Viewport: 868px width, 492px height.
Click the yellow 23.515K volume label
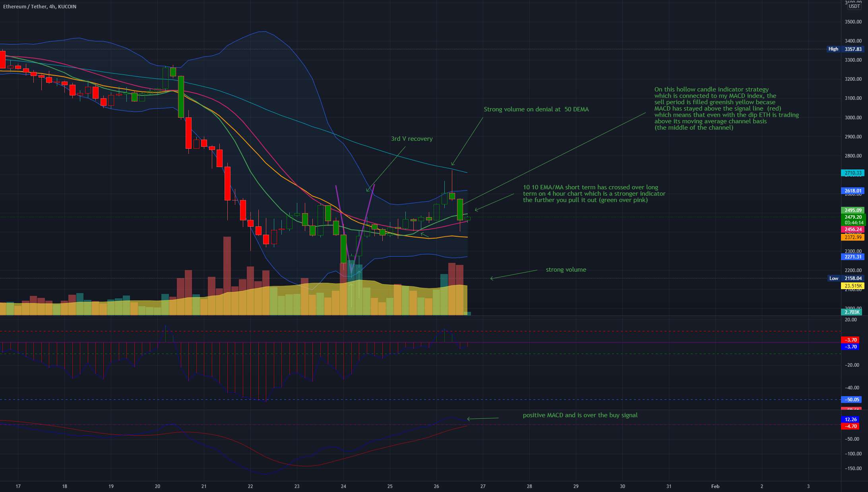853,286
